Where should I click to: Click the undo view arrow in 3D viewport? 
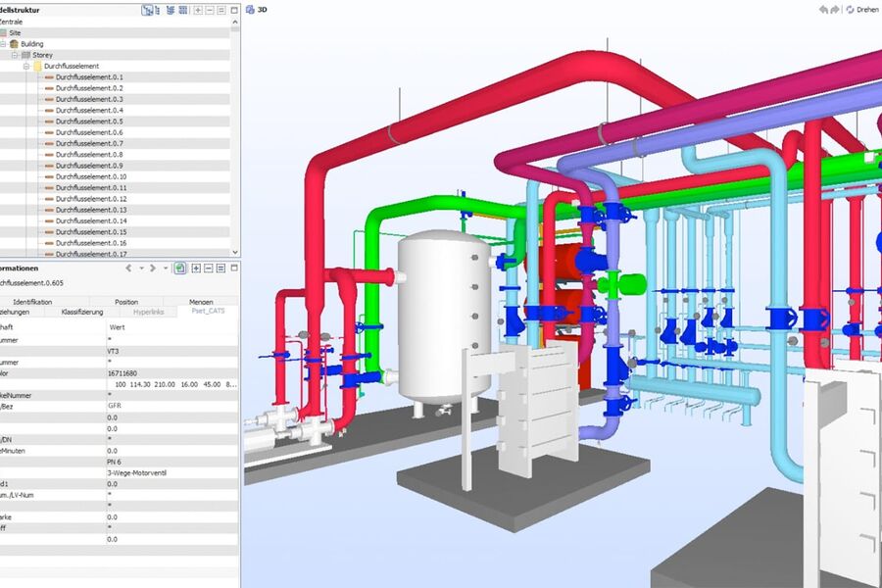point(823,10)
